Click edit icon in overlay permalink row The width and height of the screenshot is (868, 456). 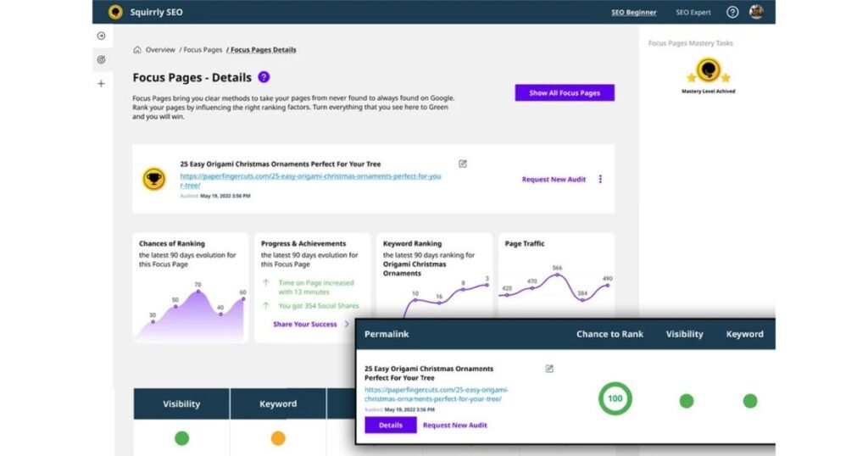549,369
